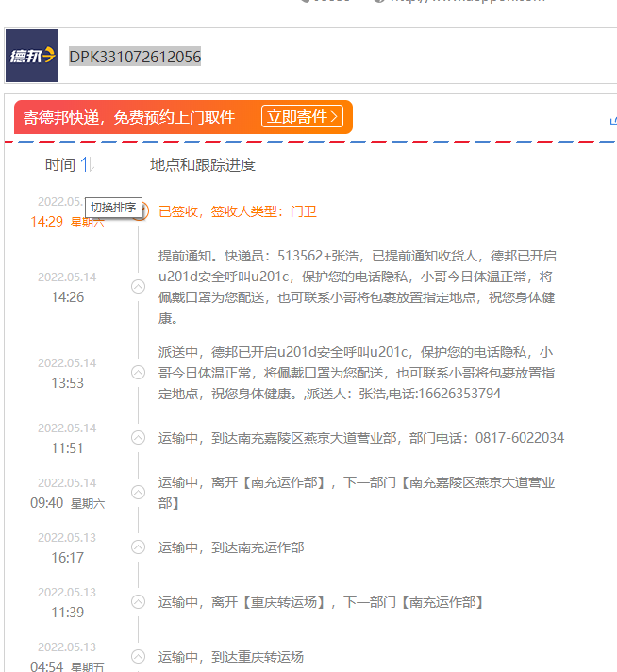Click the 已签收 signed status text
This screenshot has height=672, width=617.
[x=238, y=211]
